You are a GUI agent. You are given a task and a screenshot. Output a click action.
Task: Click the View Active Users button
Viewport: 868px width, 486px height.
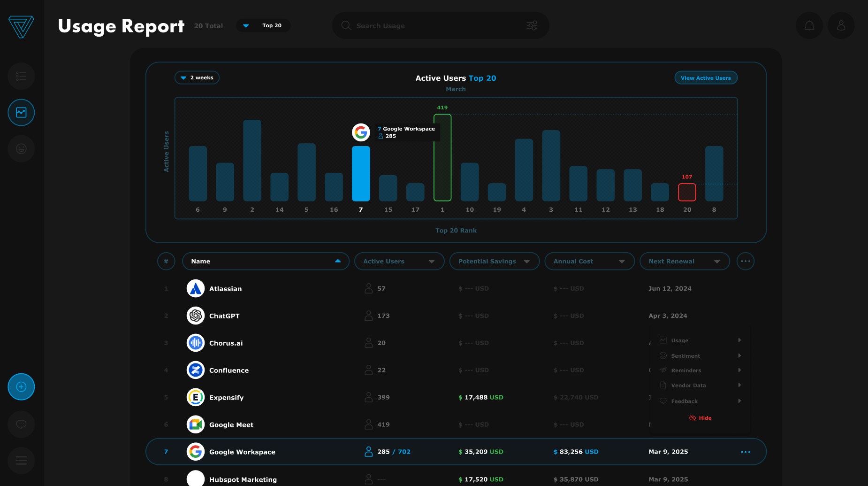click(706, 78)
